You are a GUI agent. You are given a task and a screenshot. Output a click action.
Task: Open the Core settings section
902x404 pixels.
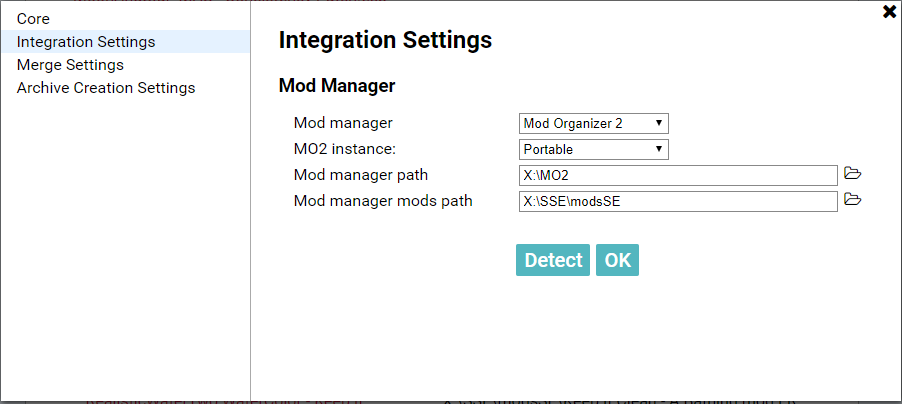pos(33,19)
